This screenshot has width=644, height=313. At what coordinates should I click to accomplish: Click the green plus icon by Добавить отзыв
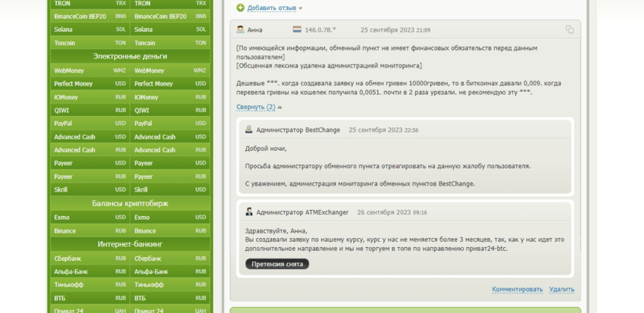click(x=240, y=8)
